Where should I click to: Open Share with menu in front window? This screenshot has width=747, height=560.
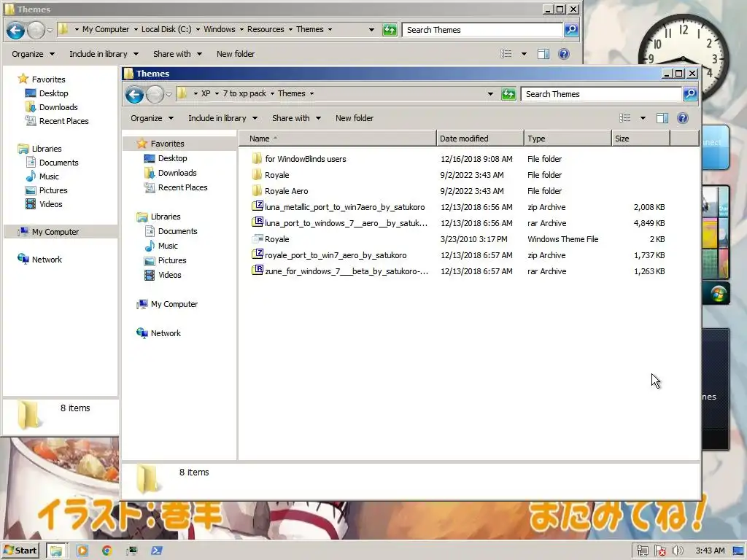(x=296, y=118)
